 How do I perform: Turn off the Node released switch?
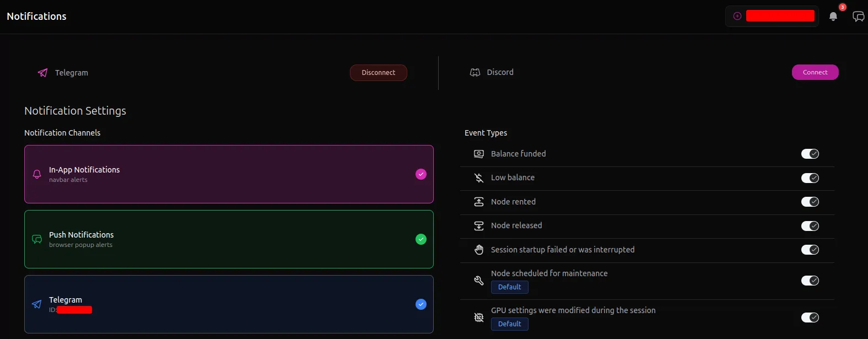click(x=810, y=226)
